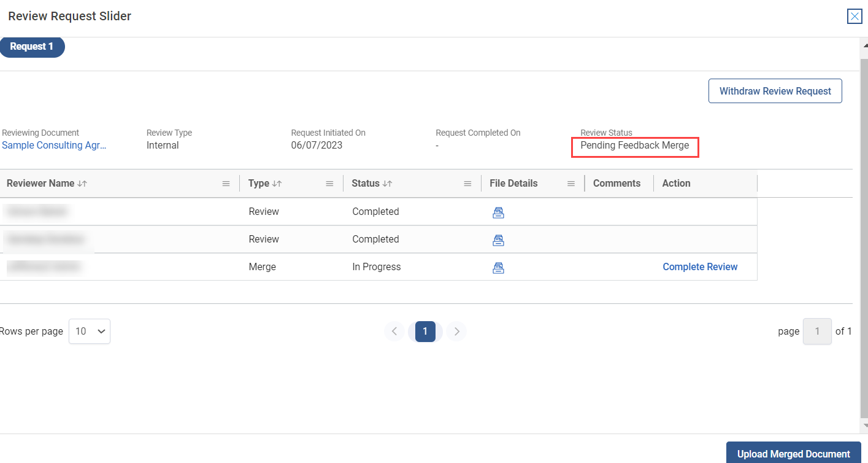The height and width of the screenshot is (463, 868).
Task: Open Reviewer Name column menu icon
Action: point(226,184)
